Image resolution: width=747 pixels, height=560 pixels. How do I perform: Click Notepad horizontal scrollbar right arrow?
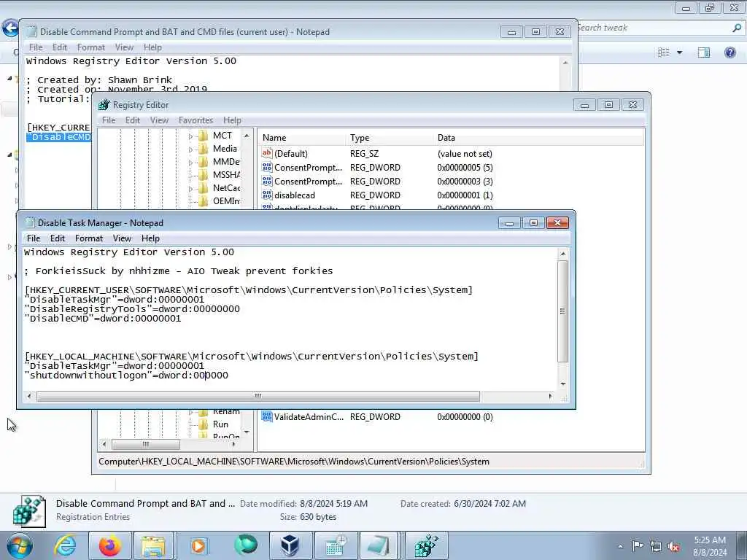[551, 396]
